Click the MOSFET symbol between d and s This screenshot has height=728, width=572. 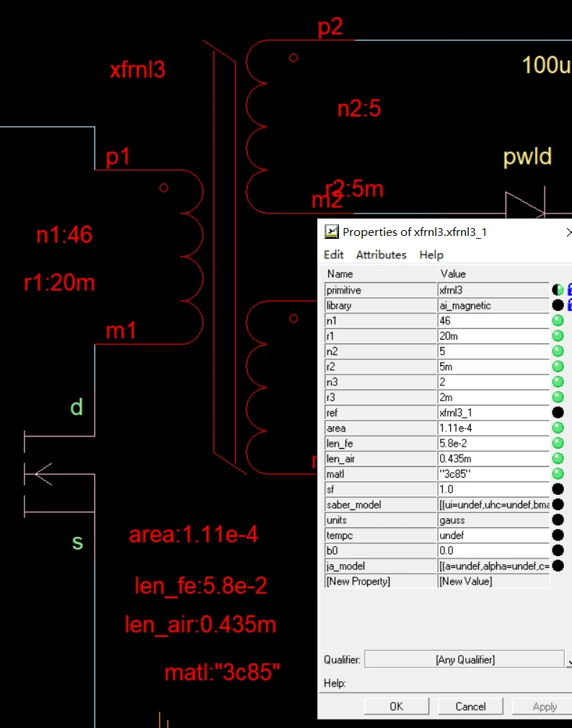(x=59, y=474)
